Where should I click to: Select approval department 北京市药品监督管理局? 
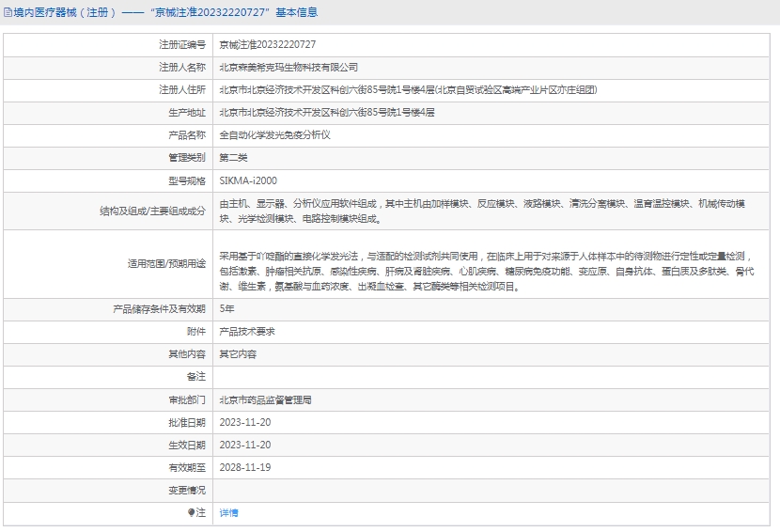click(266, 399)
